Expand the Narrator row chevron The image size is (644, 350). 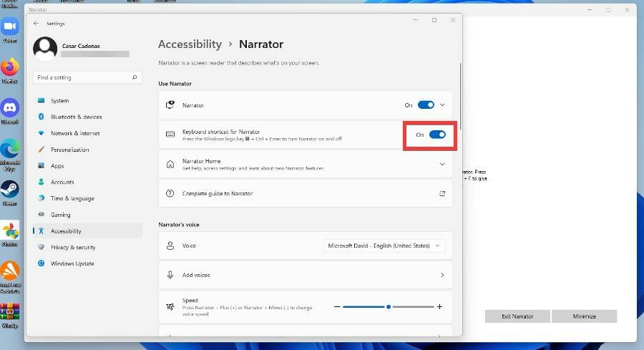click(442, 104)
